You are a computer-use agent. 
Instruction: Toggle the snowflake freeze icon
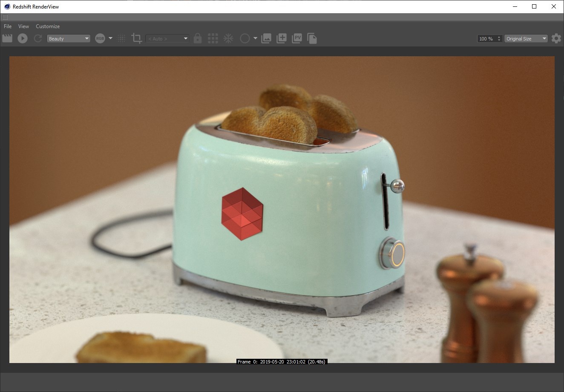(x=228, y=38)
